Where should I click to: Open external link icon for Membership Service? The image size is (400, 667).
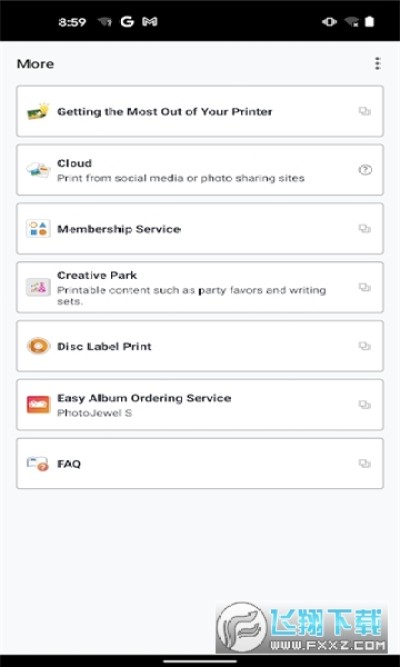click(x=365, y=229)
